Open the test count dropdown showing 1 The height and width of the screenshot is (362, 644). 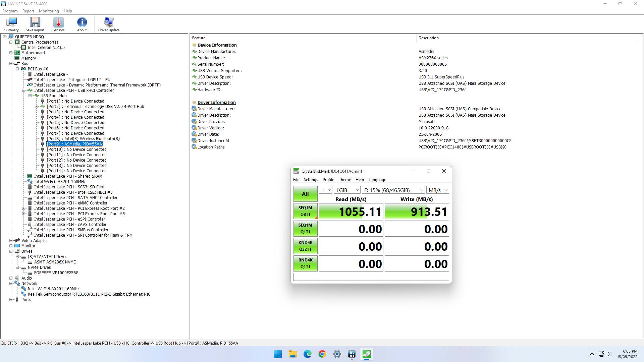click(326, 190)
